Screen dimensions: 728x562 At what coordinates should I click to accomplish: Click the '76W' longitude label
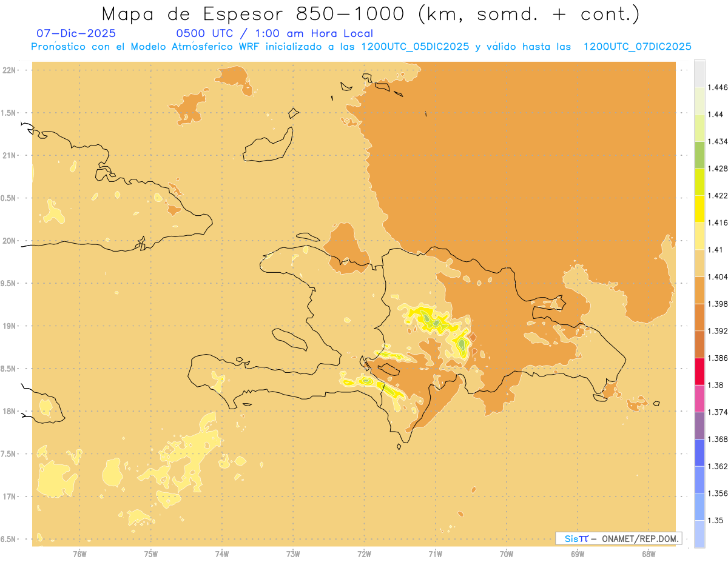(79, 554)
